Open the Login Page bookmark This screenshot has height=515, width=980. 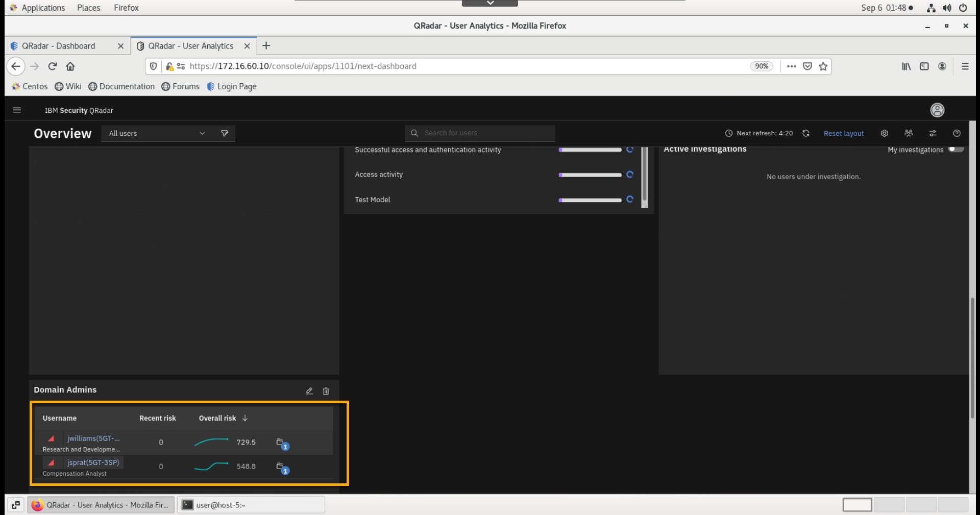[232, 86]
